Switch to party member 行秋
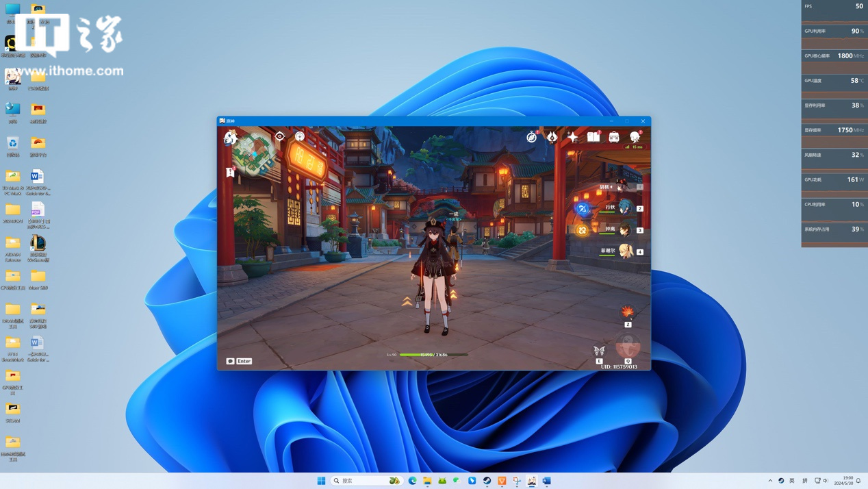The height and width of the screenshot is (489, 868). 624,208
